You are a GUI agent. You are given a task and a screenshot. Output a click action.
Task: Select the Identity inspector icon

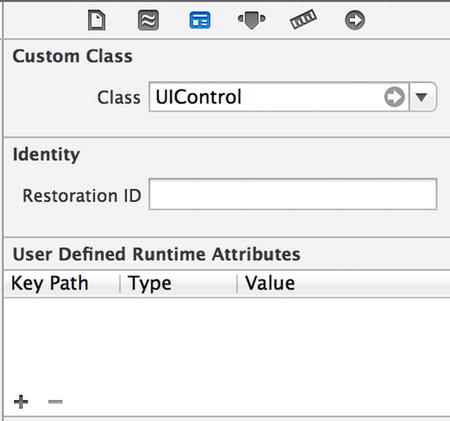coord(200,20)
